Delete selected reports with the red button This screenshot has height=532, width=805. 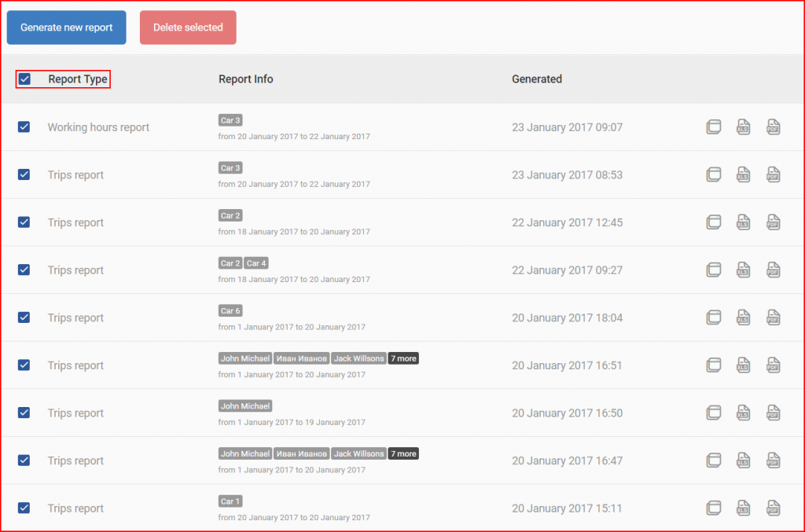[x=188, y=28]
